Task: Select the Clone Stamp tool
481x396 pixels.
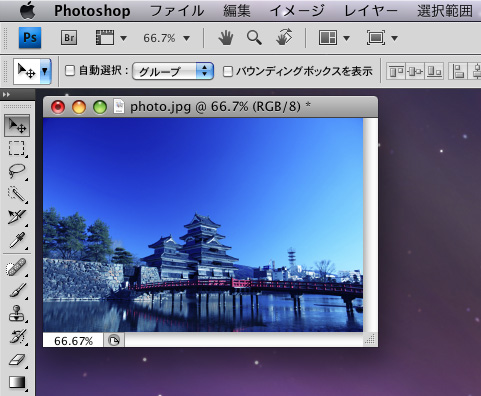Action: pos(17,313)
